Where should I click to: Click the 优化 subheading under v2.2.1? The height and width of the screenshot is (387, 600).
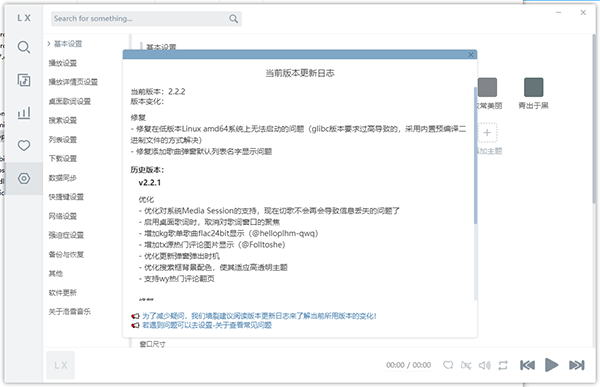point(146,199)
